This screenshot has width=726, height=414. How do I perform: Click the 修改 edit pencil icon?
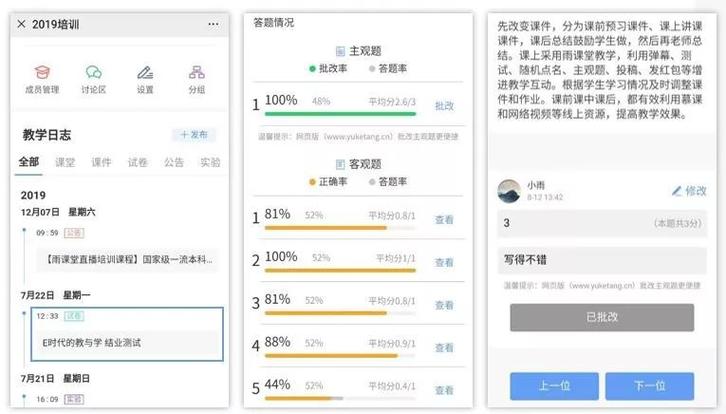(x=676, y=191)
